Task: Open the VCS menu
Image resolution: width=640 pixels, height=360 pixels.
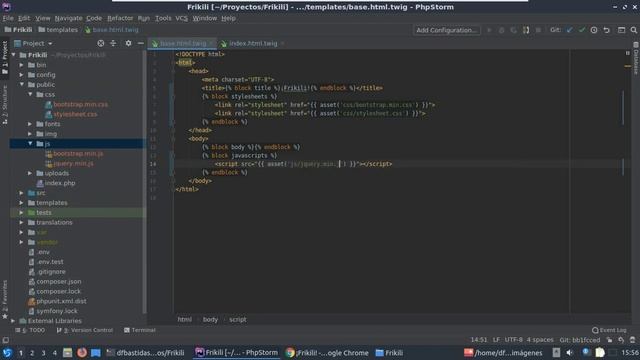Action: coord(181,18)
